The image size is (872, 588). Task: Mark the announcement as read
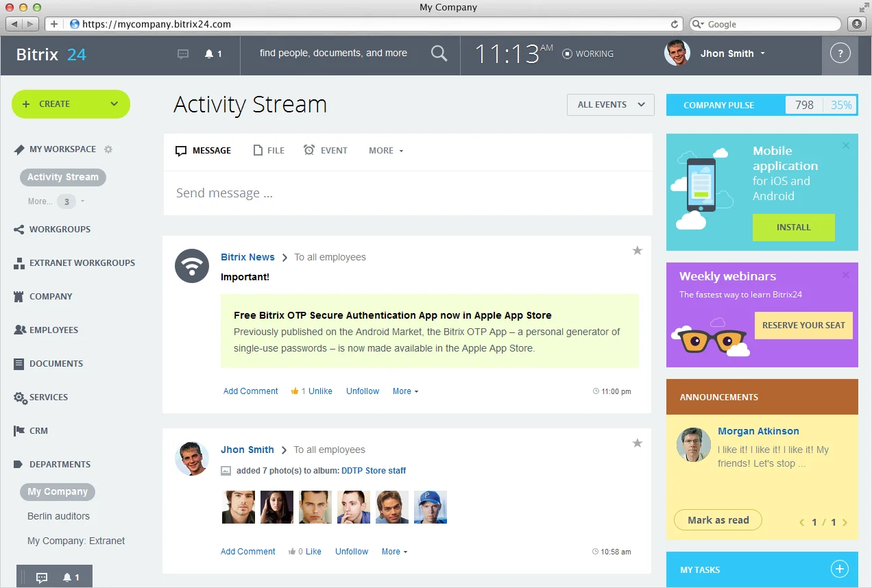click(718, 520)
